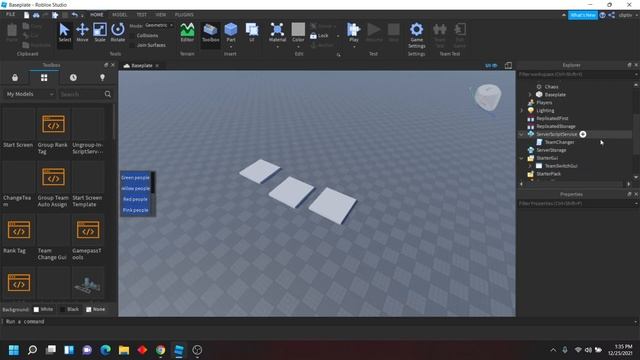Select the Move tool
The image size is (640, 360).
(x=82, y=32)
